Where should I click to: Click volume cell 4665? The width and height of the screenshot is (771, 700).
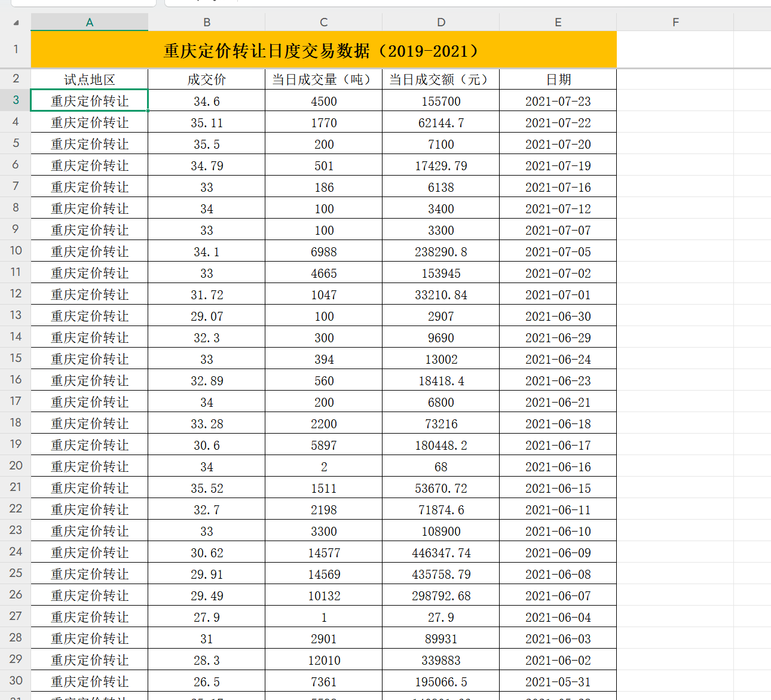click(324, 273)
